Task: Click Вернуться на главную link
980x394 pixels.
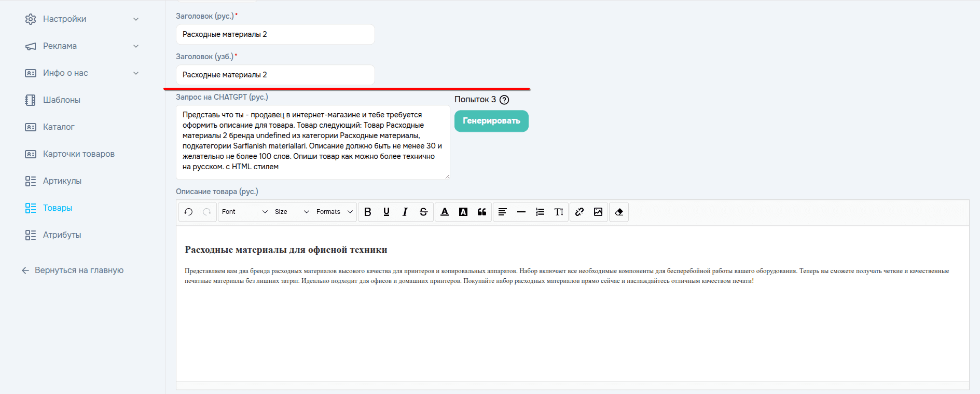Action: tap(79, 270)
